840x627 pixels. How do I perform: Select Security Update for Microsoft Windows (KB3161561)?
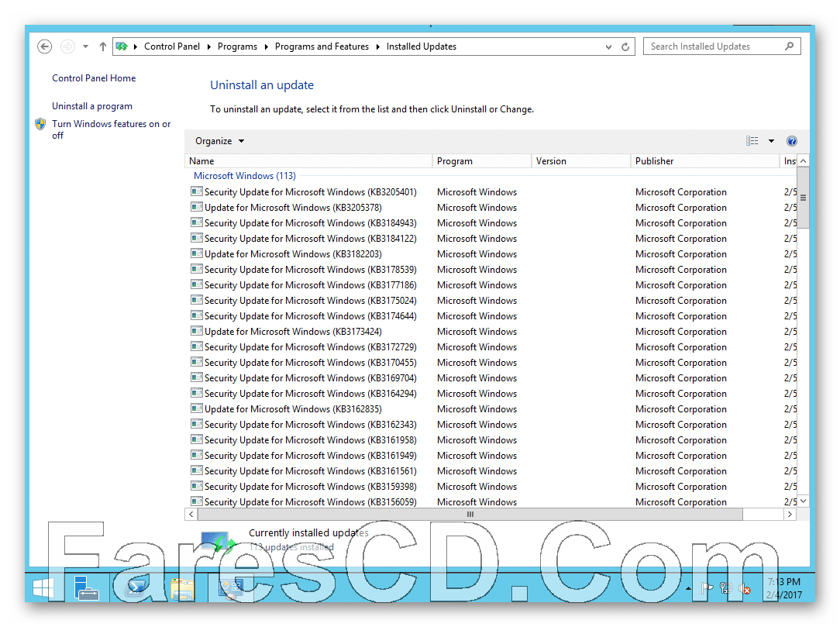310,471
